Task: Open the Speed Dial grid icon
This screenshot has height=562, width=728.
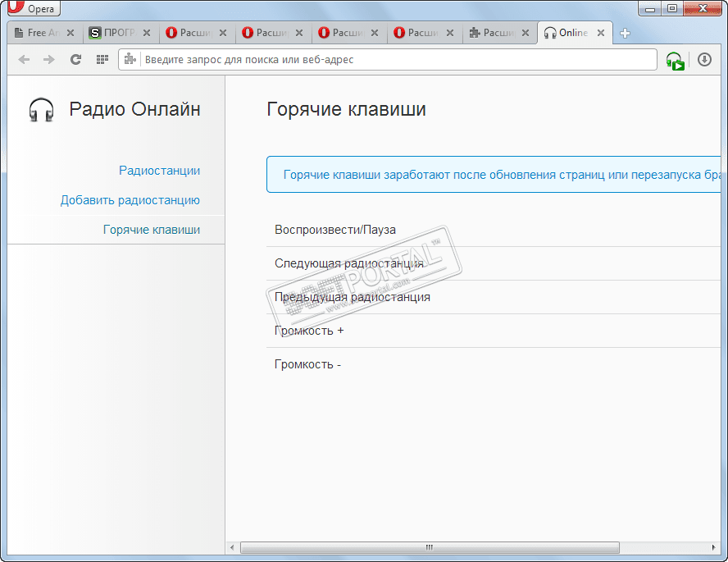Action: [102, 59]
